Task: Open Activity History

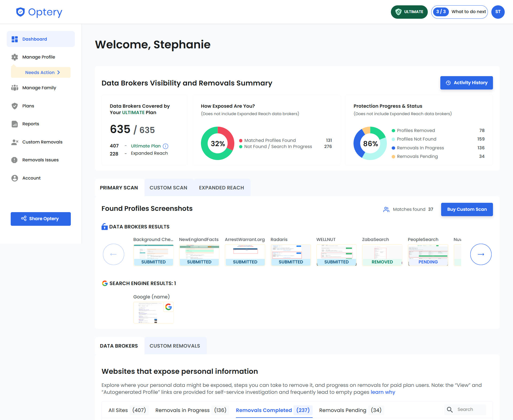Action: pyautogui.click(x=467, y=83)
